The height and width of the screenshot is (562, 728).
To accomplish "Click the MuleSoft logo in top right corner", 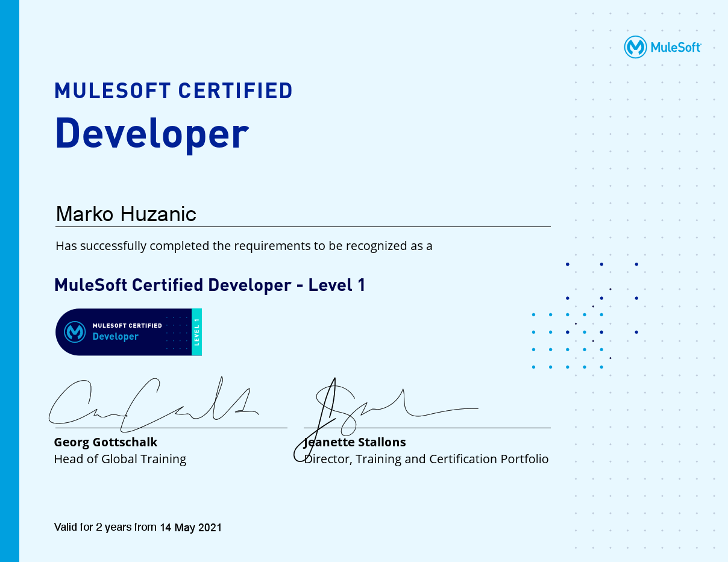I will tap(636, 46).
